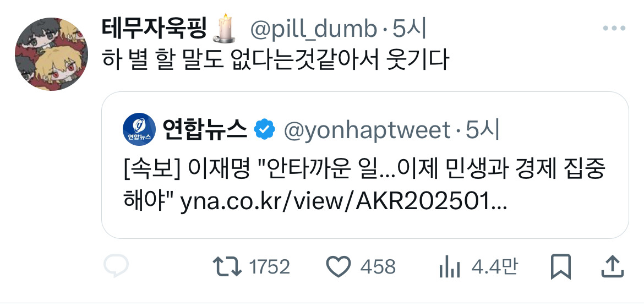Image resolution: width=644 pixels, height=306 pixels.
Task: Share the tweet with the upload icon
Action: [x=613, y=266]
